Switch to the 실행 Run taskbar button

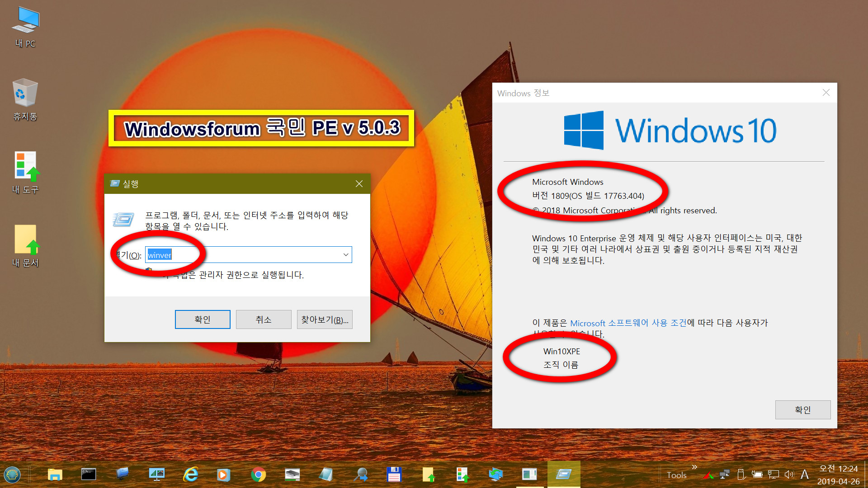click(x=564, y=474)
